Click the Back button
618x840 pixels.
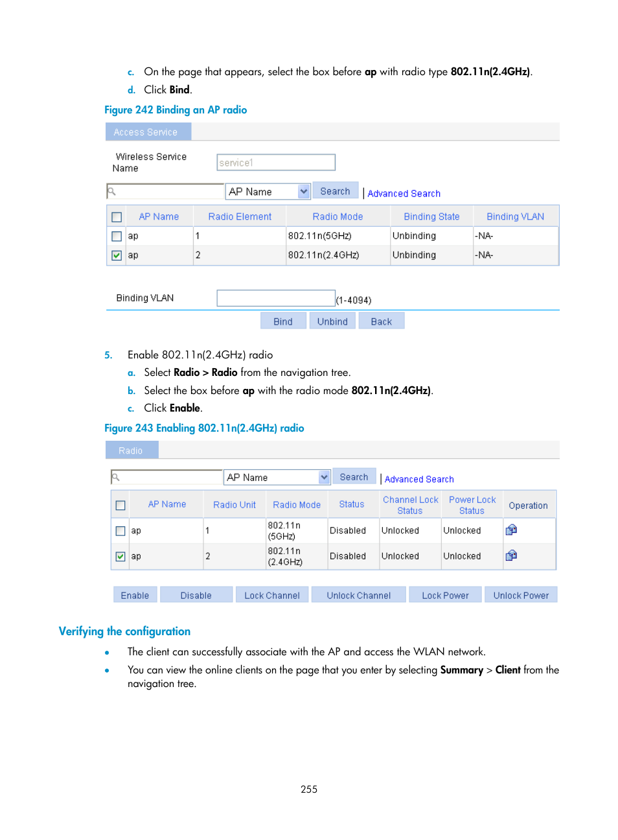382,321
